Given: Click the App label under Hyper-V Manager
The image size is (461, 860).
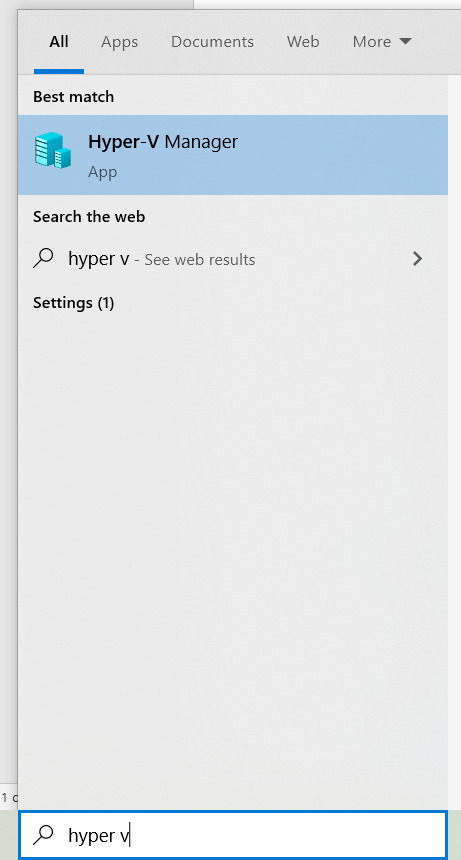Looking at the screenshot, I should pos(103,172).
